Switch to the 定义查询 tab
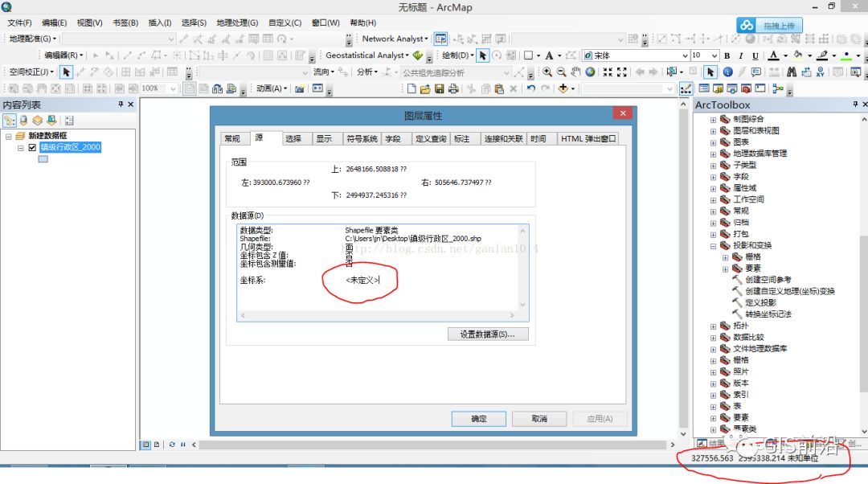Screen dimensions: 868x484 [x=431, y=139]
